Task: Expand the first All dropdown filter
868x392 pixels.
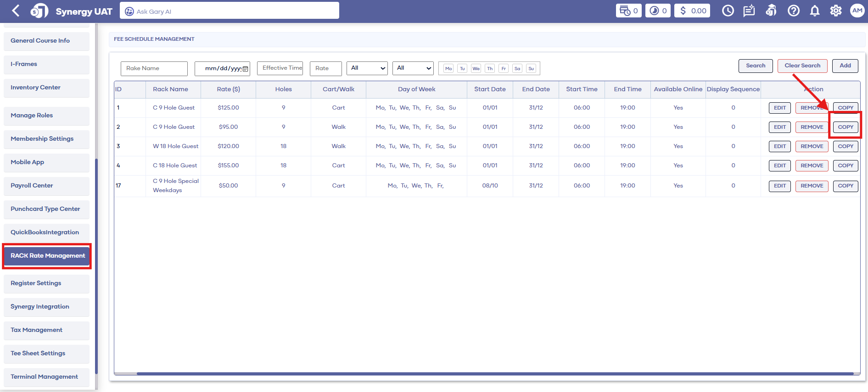Action: [367, 68]
